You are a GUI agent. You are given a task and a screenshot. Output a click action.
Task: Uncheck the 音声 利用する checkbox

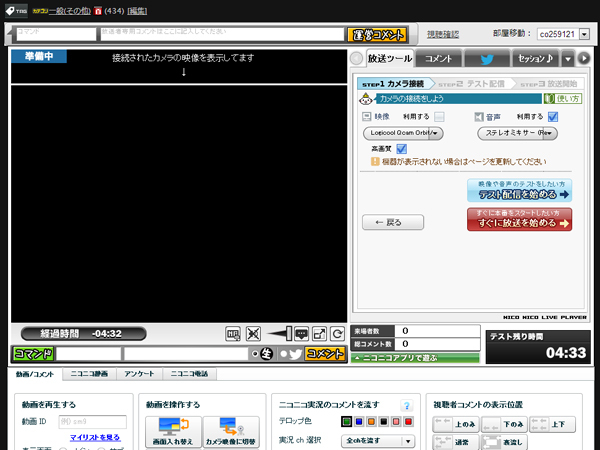(x=552, y=117)
